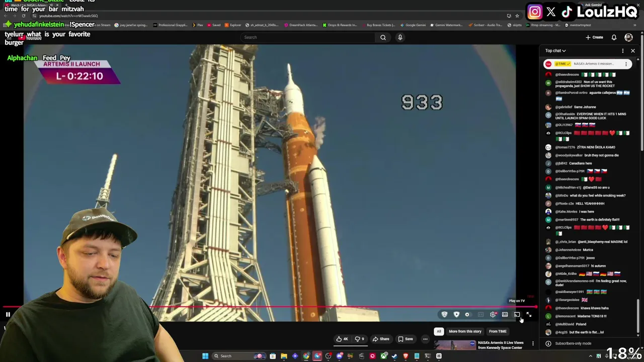The width and height of the screenshot is (644, 362).
Task: Close the live chat panel
Action: (x=633, y=51)
